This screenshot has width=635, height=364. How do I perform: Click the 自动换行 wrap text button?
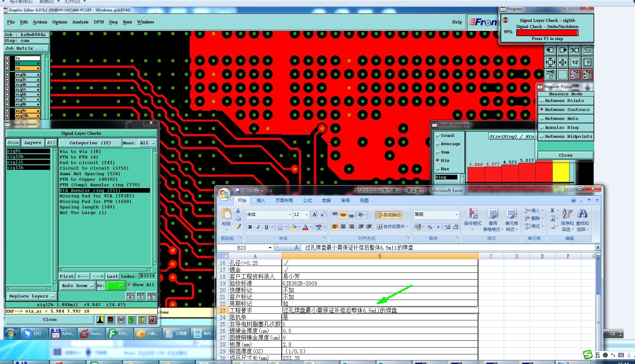[388, 215]
